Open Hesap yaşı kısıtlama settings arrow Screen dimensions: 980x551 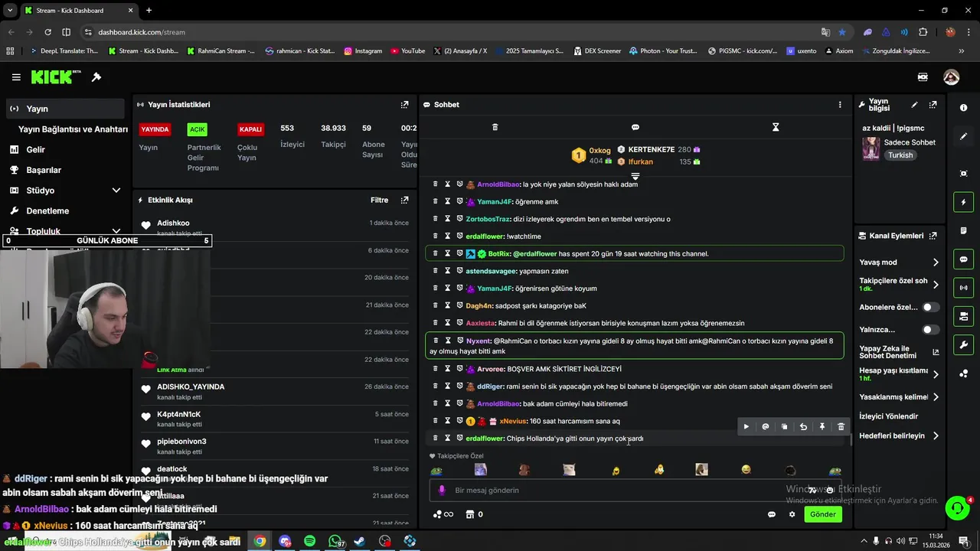point(936,374)
